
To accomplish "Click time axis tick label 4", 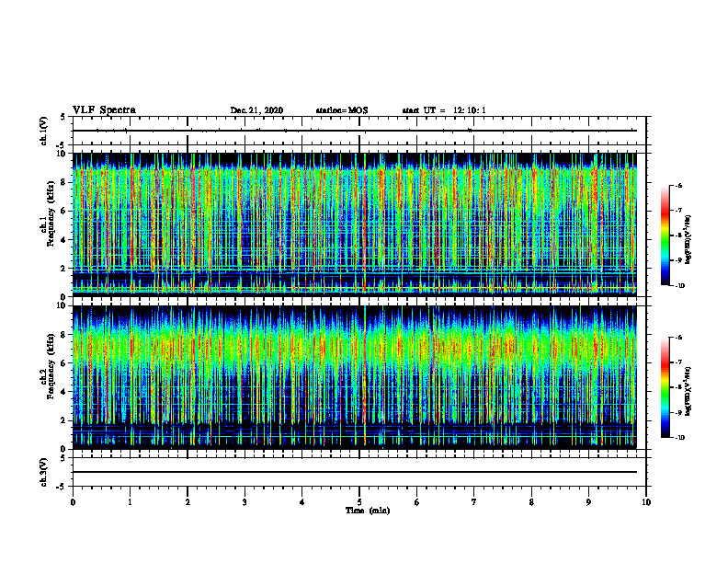I will point(302,502).
